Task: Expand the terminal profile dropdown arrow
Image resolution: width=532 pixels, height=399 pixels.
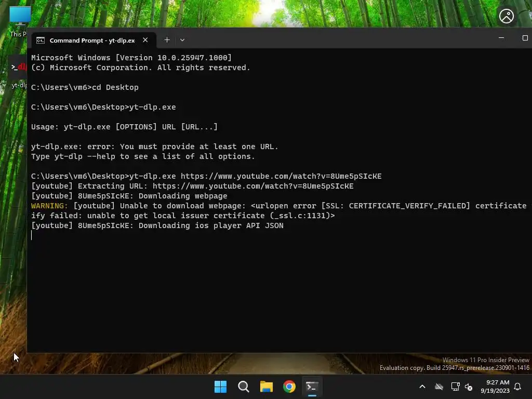Action: click(182, 40)
